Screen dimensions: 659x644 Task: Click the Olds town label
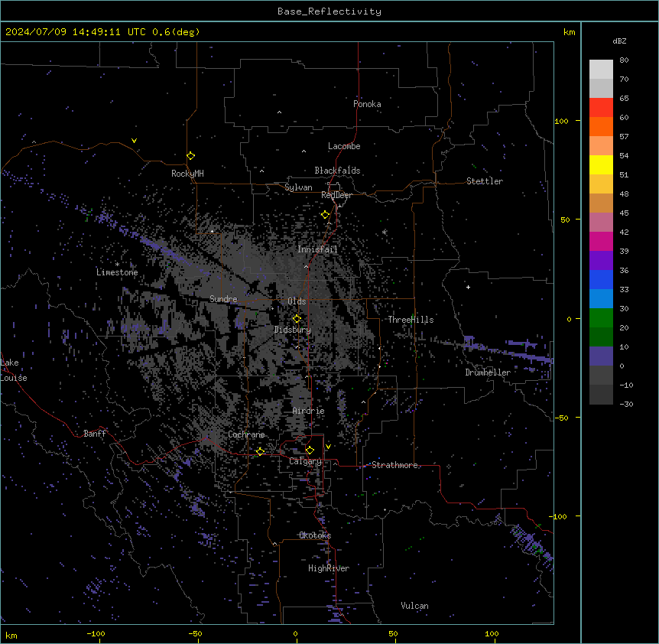click(297, 301)
